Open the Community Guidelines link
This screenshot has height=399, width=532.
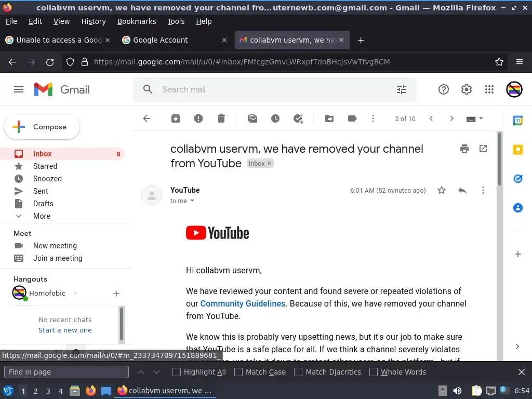243,303
